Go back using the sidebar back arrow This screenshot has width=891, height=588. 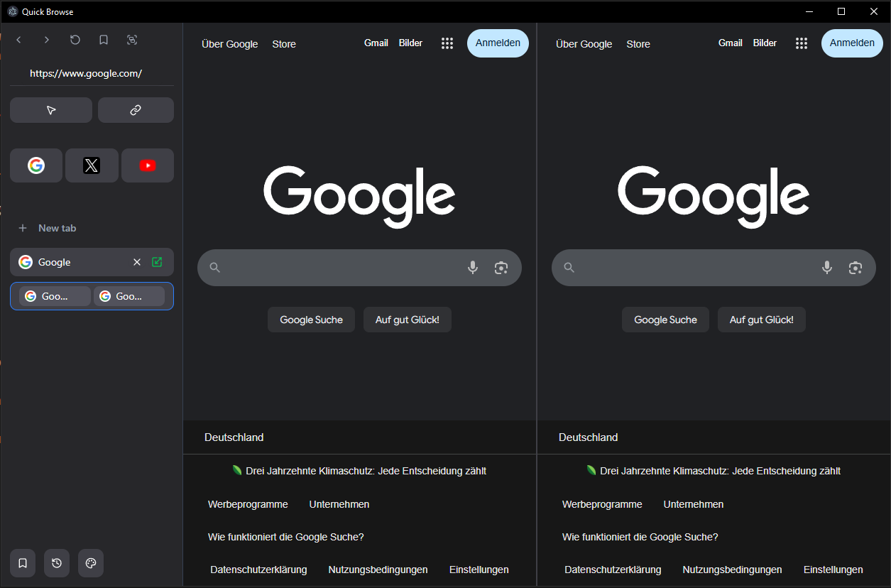pos(18,40)
